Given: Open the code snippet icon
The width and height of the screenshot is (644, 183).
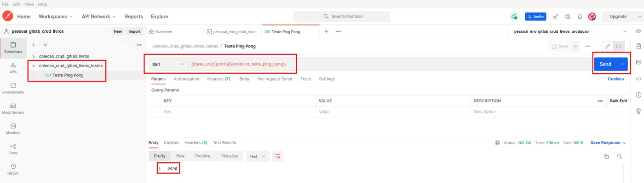Looking at the screenshot, I should (638, 79).
